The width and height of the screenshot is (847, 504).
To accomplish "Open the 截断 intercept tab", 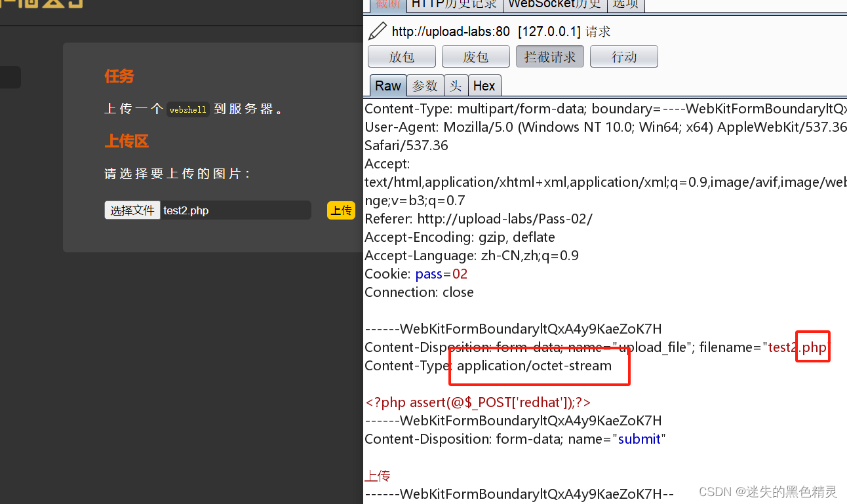I will (387, 5).
